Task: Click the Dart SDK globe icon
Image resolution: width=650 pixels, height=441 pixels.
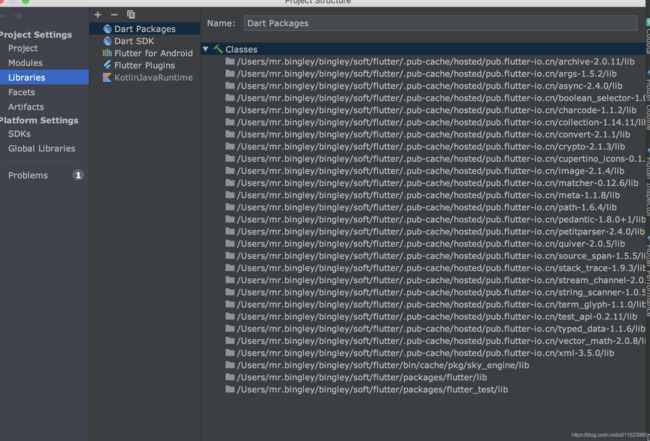Action: coord(107,41)
